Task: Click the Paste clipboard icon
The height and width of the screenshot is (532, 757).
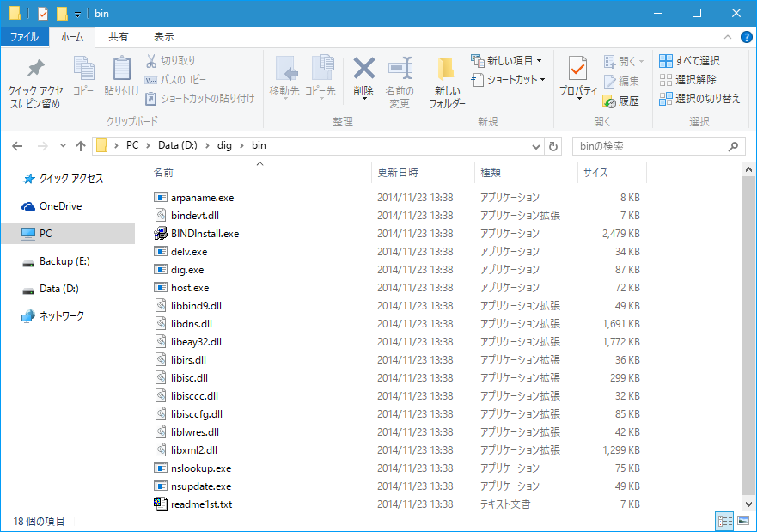Action: coord(122,68)
